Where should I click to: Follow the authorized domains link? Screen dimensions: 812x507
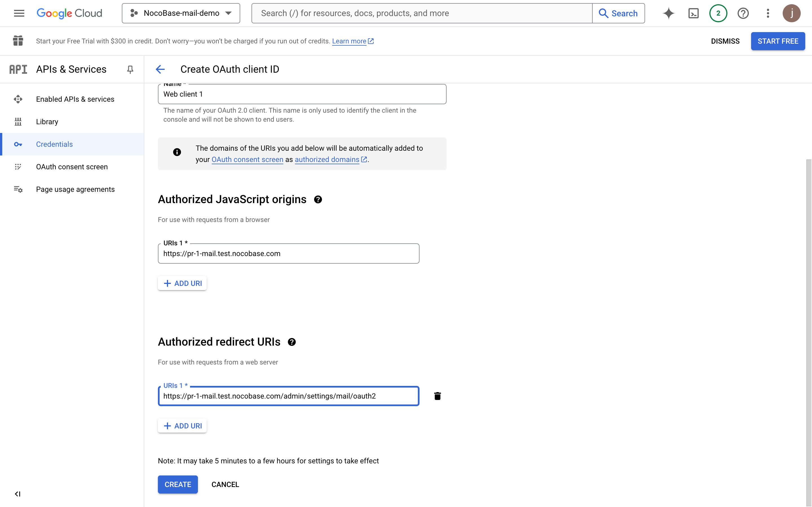[327, 160]
